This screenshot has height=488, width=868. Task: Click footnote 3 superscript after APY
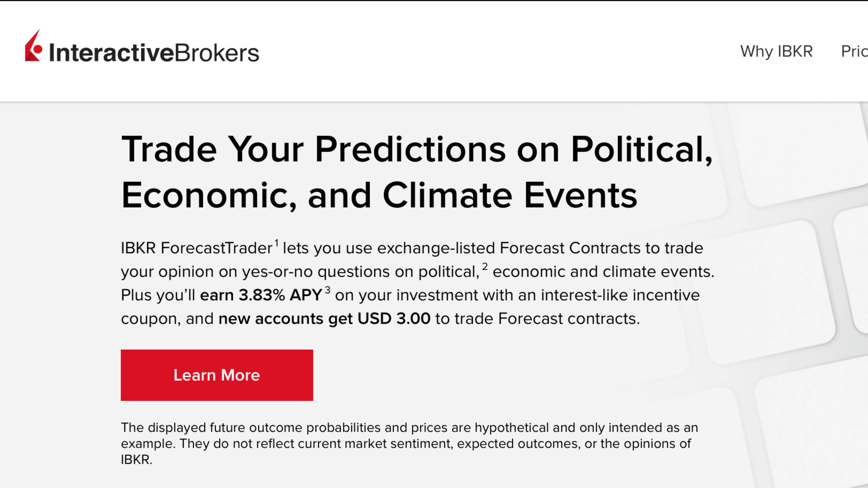pos(327,290)
